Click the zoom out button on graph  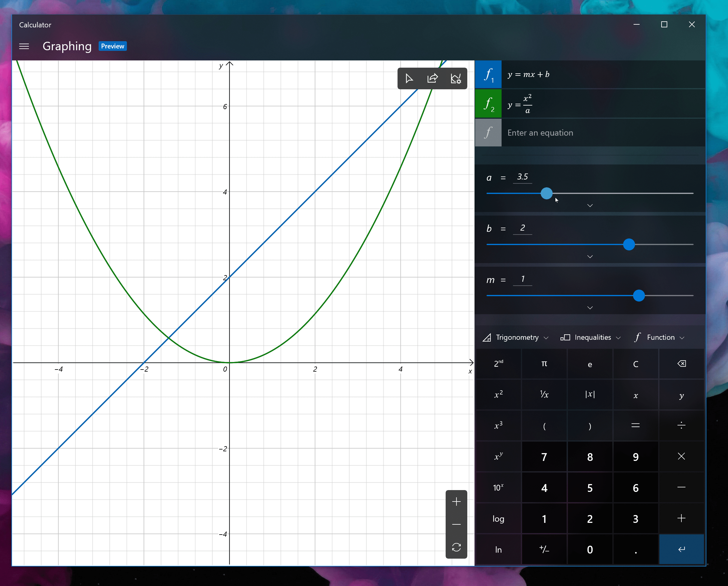[457, 523]
